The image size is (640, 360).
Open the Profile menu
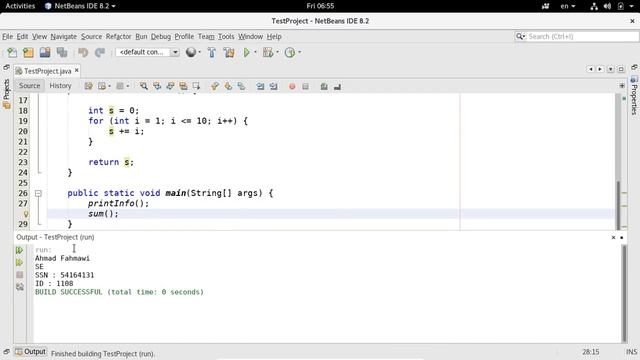(x=184, y=36)
